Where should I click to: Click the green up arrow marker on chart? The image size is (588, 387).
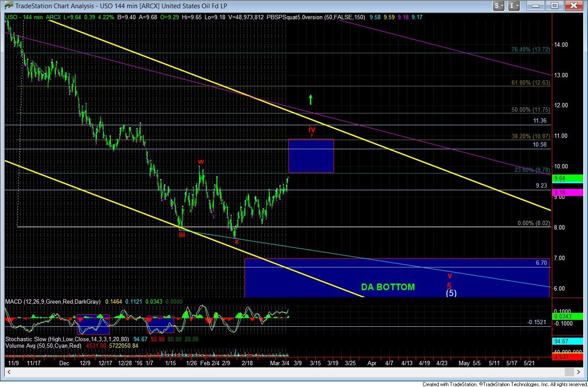[x=310, y=99]
